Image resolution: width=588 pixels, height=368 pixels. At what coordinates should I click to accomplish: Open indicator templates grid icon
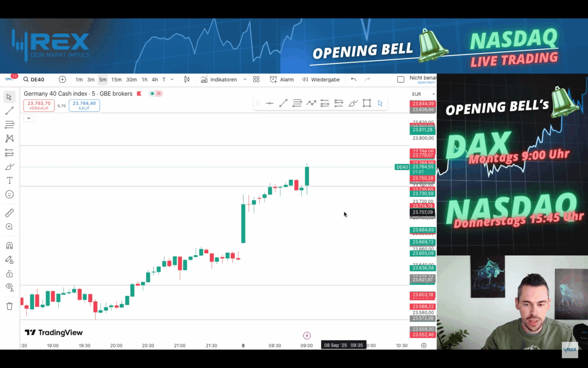pos(256,80)
